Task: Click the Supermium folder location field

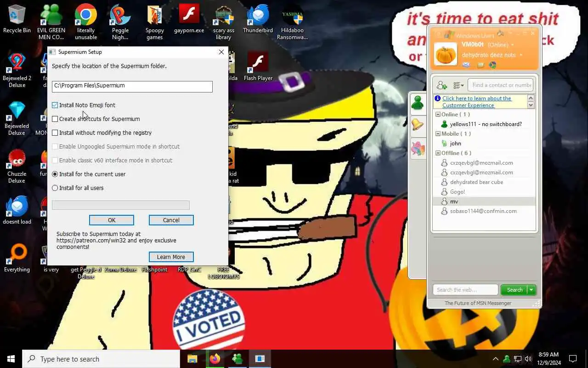Action: click(x=132, y=86)
